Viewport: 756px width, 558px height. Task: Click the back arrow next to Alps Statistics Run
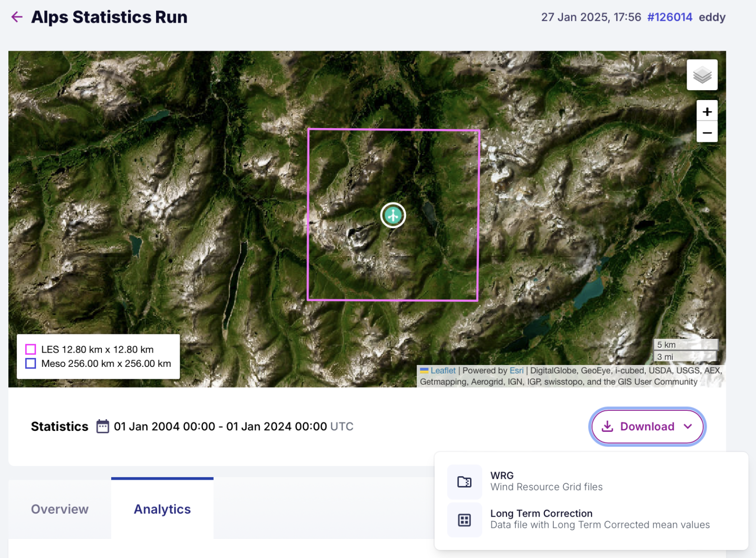click(17, 17)
